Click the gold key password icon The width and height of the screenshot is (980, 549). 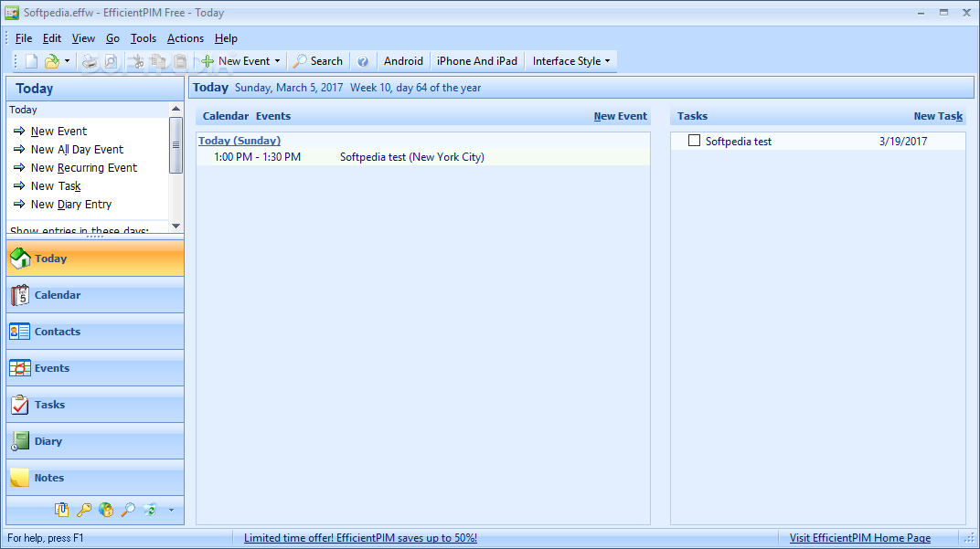pos(84,511)
